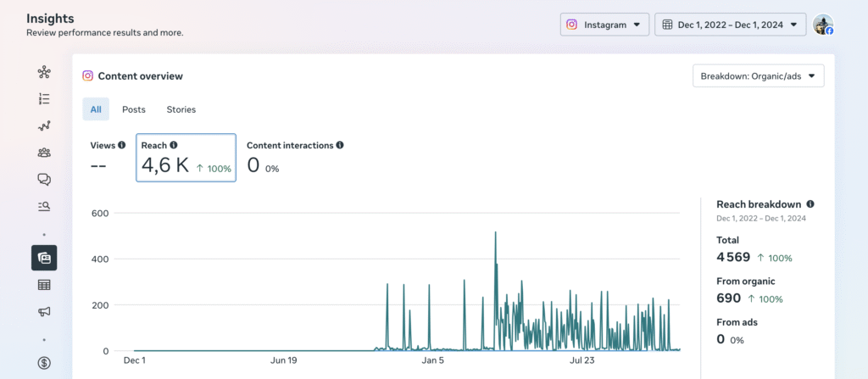Click the table grid icon in sidebar
The height and width of the screenshot is (379, 868).
(x=44, y=285)
